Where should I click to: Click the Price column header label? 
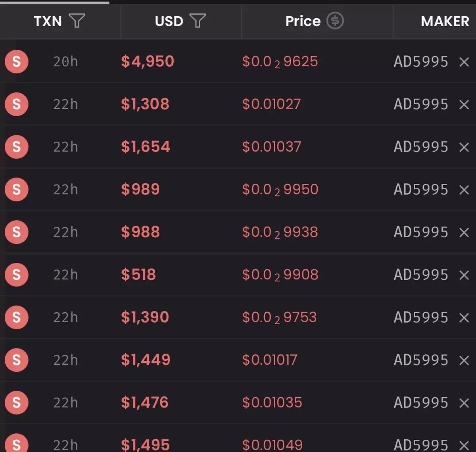tap(303, 21)
